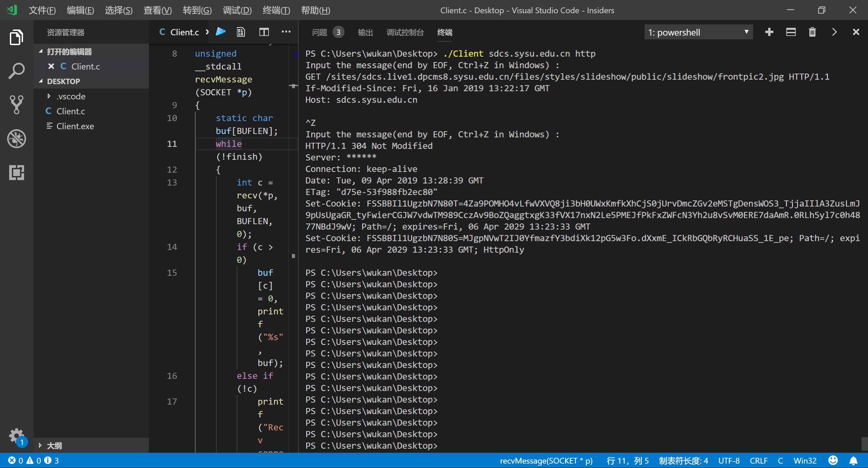The width and height of the screenshot is (868, 468).
Task: Click the split editor icon
Action: click(264, 32)
